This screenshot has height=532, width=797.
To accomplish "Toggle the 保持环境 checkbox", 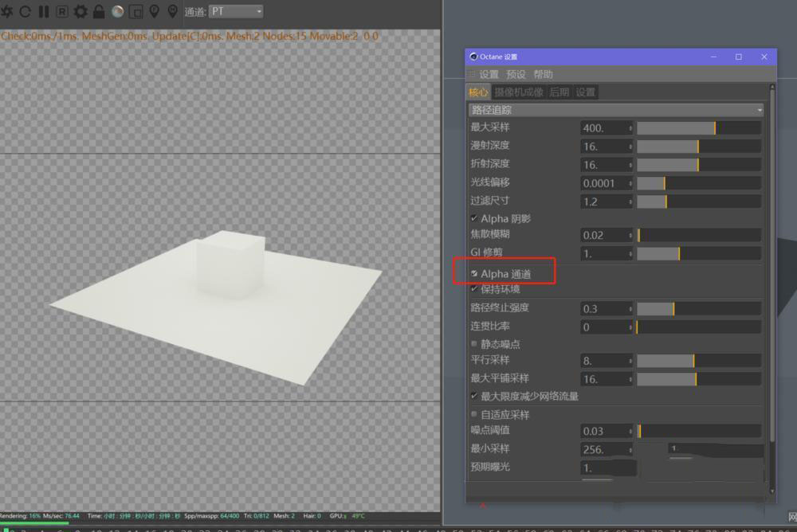I will point(474,288).
